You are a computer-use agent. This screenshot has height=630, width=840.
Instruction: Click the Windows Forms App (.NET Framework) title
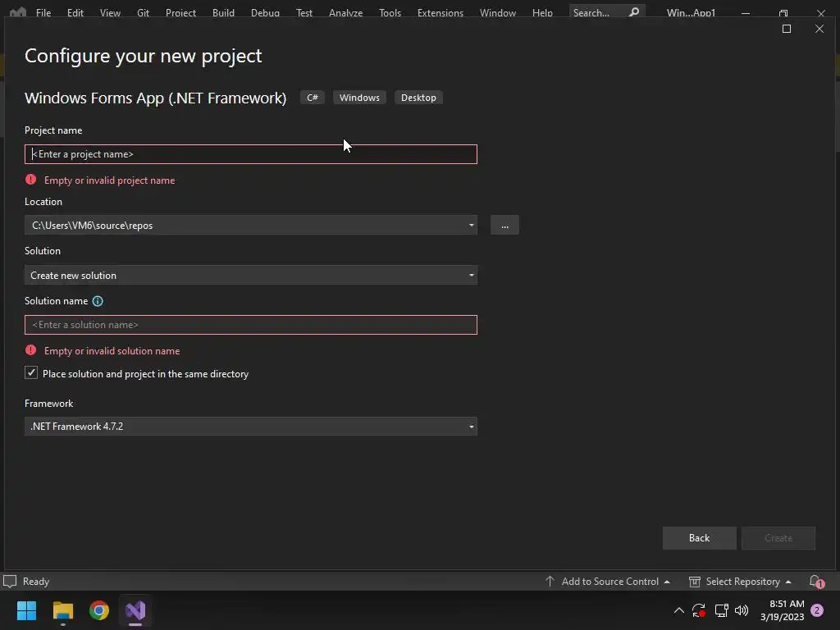point(155,98)
